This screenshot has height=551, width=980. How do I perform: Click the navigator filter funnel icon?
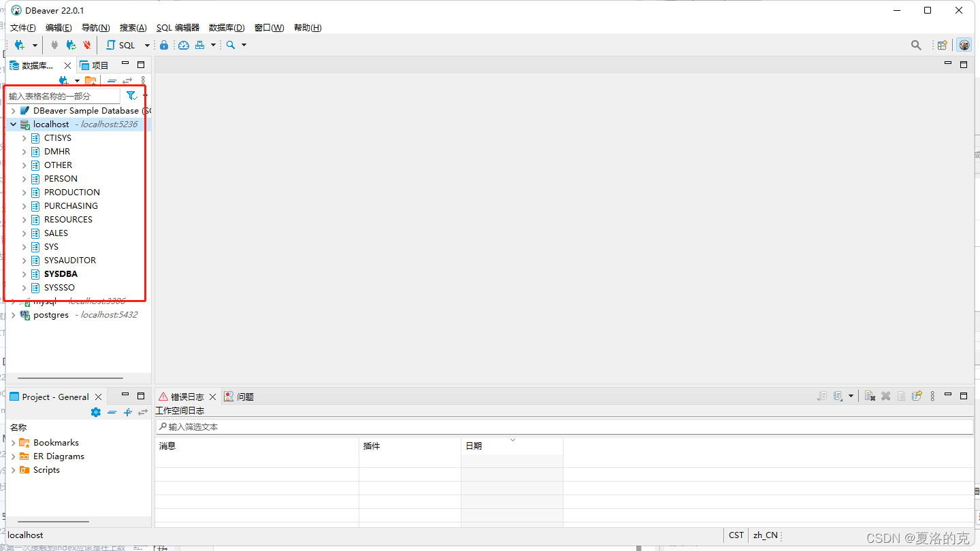pos(131,96)
